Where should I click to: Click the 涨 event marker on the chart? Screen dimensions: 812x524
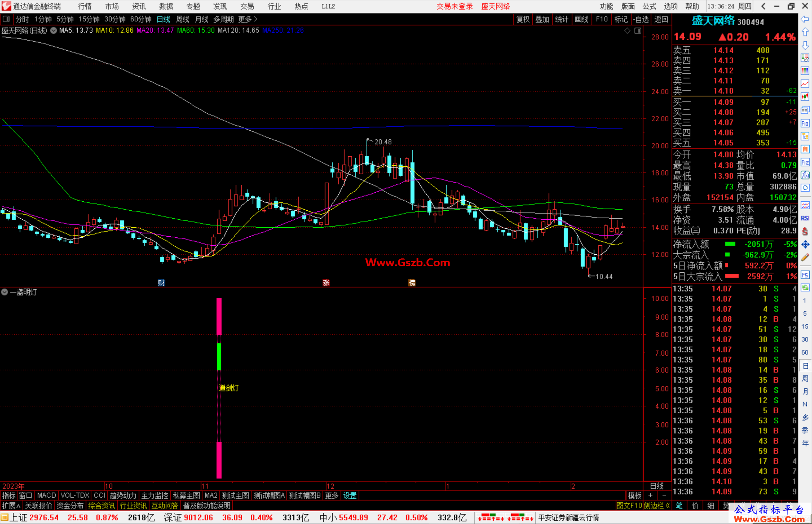point(326,282)
